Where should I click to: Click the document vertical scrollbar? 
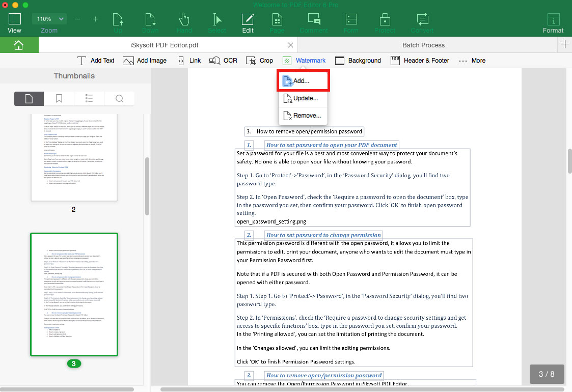[570, 161]
